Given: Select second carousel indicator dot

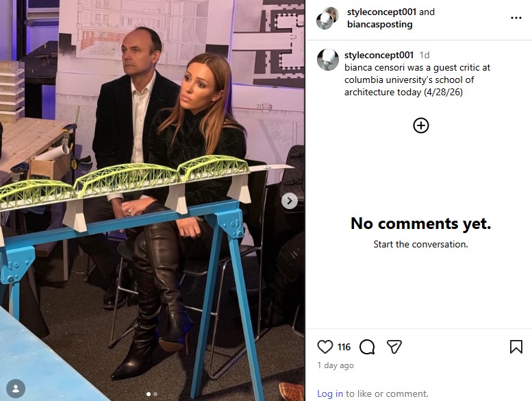Looking at the screenshot, I should tap(155, 394).
